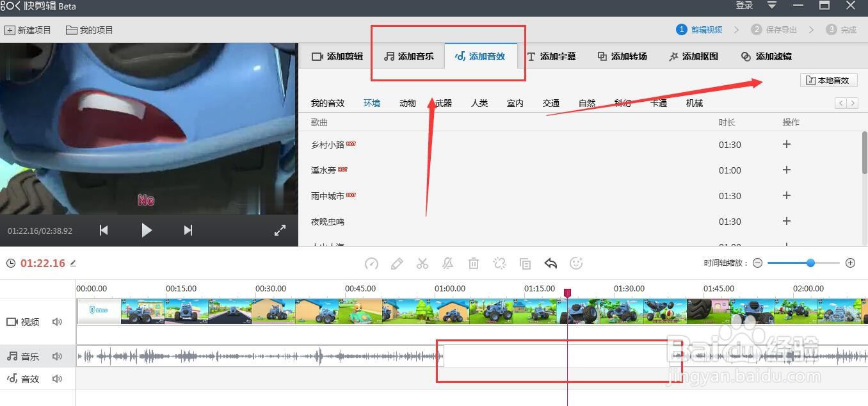Add 乡村小路 sound with plus icon

(x=787, y=144)
